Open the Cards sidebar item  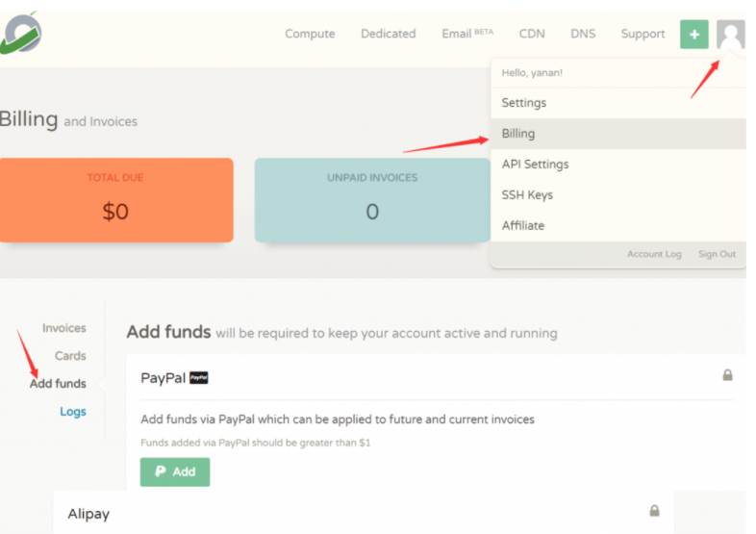pyautogui.click(x=70, y=356)
